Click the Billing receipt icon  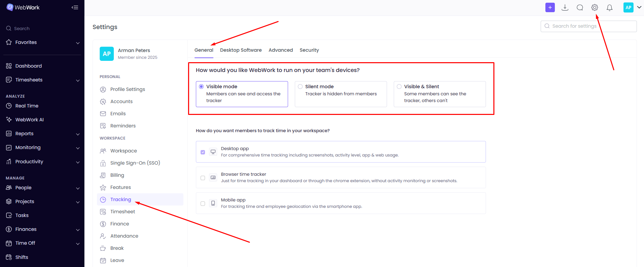pyautogui.click(x=103, y=175)
